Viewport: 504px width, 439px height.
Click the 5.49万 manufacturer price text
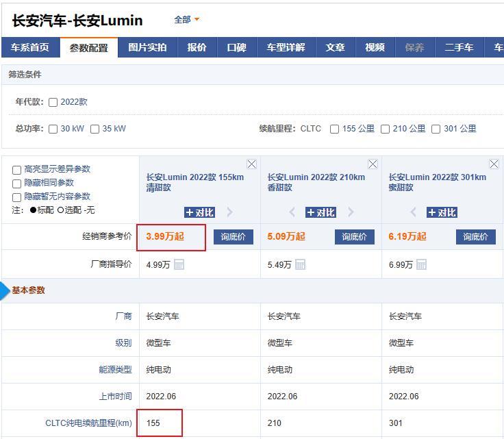point(279,265)
